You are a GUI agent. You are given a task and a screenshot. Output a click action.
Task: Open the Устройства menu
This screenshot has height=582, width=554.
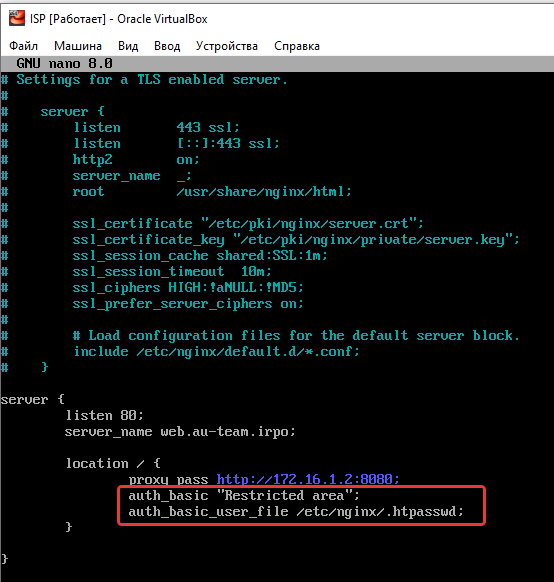[x=227, y=46]
